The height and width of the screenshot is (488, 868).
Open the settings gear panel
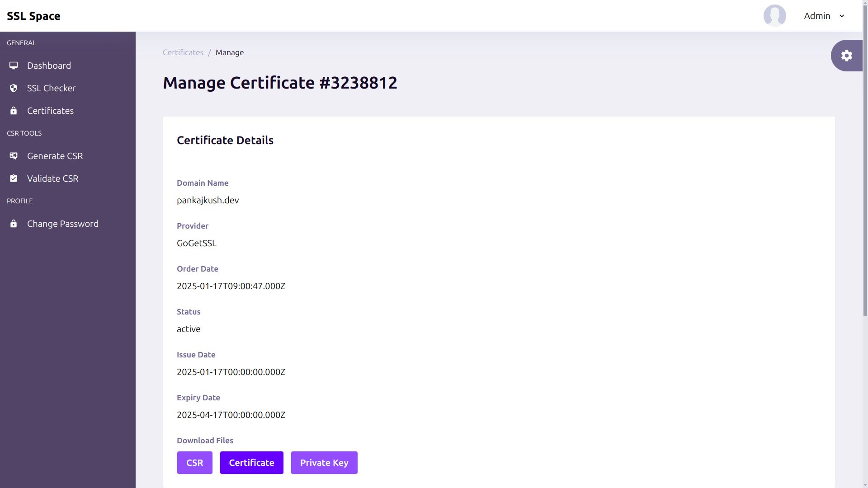pyautogui.click(x=846, y=56)
